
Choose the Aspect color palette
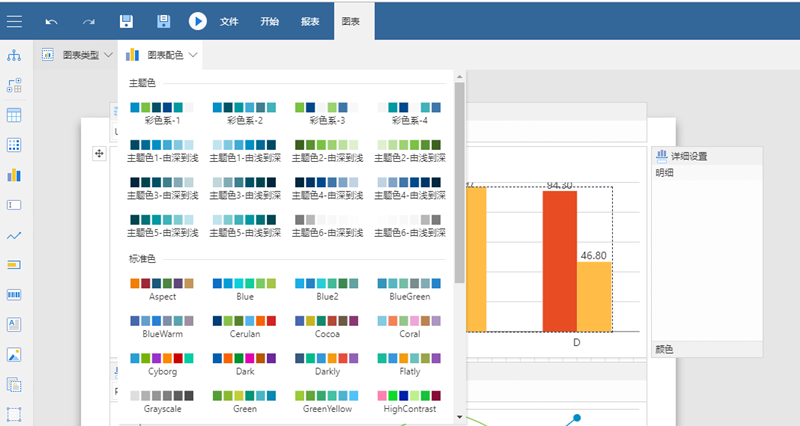(162, 289)
